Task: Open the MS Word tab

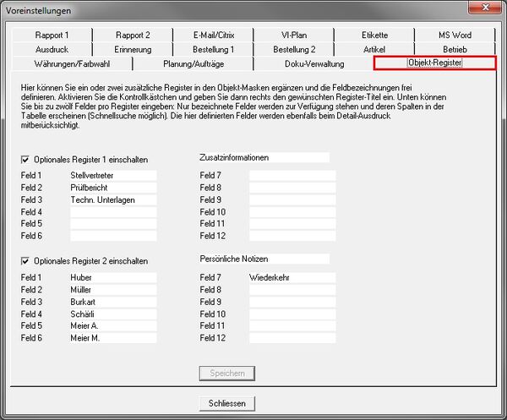Action: pos(455,35)
